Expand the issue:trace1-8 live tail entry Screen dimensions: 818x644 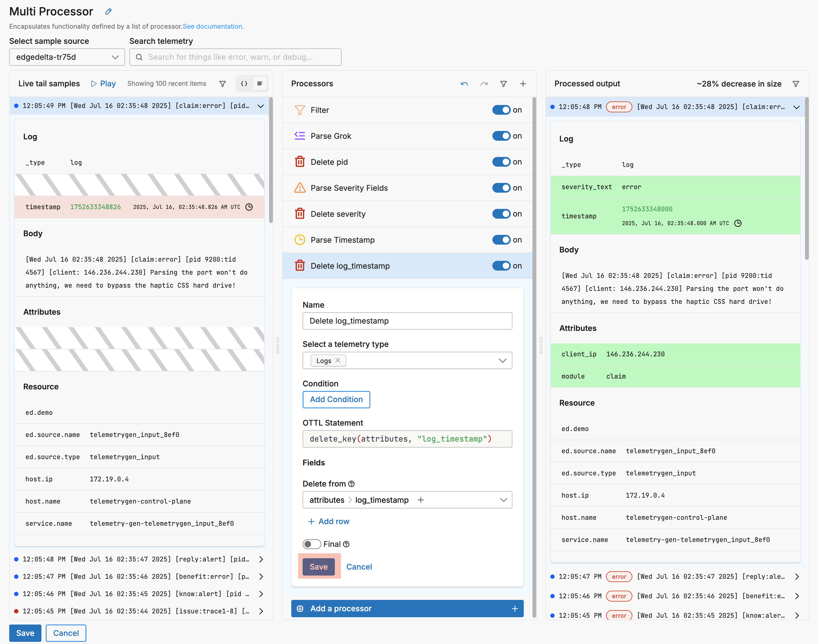point(261,611)
